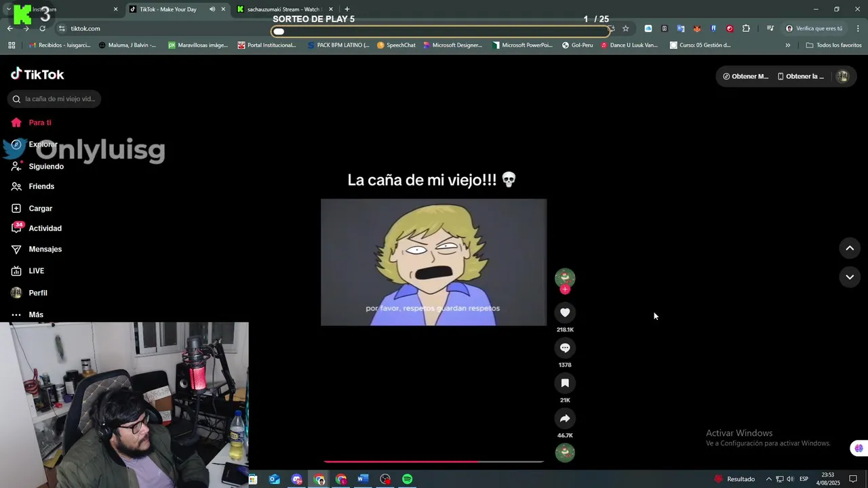Open the volume control in system tray
Image resolution: width=868 pixels, height=488 pixels.
790,479
